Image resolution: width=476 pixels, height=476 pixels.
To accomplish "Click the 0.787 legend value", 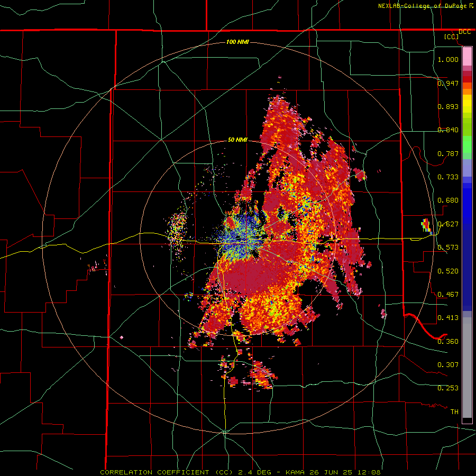I will [x=448, y=153].
